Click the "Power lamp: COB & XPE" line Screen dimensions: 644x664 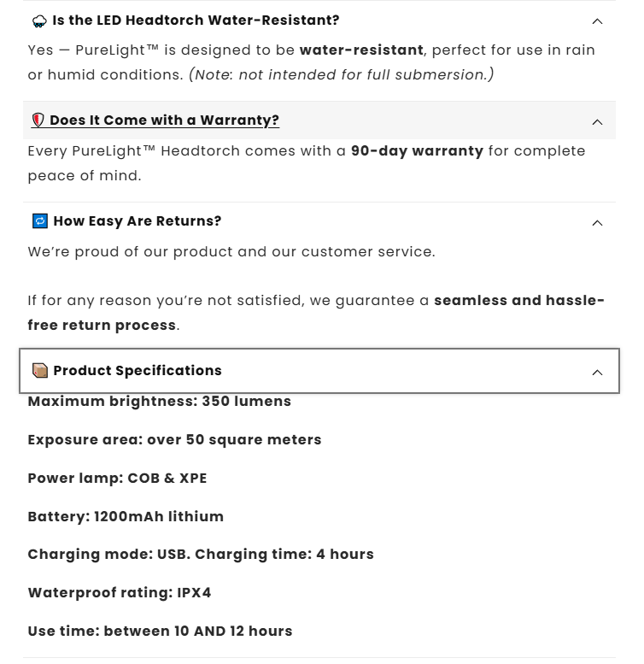(117, 479)
